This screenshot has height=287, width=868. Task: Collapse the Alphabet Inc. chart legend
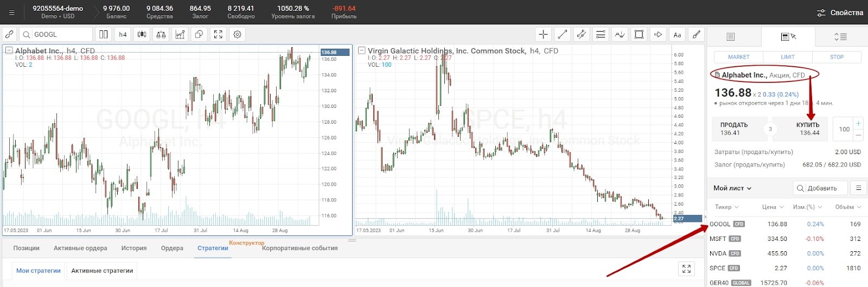click(9, 50)
